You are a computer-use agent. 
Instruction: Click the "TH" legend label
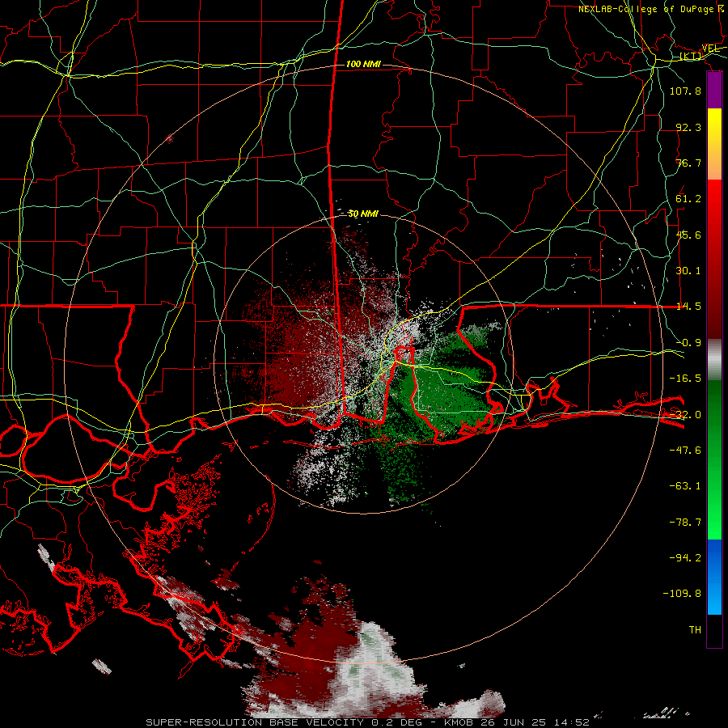click(x=695, y=630)
